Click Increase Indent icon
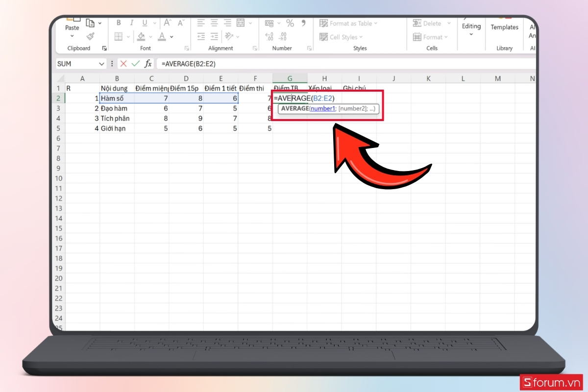Screen dimensions: 588x392 coord(214,36)
